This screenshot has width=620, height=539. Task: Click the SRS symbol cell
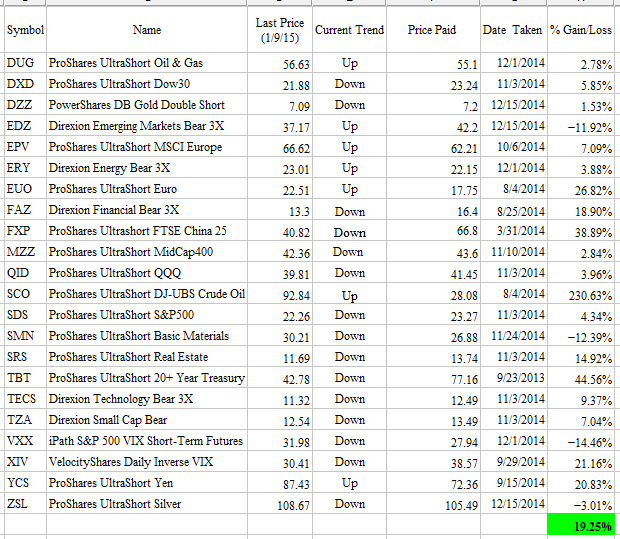pos(25,356)
